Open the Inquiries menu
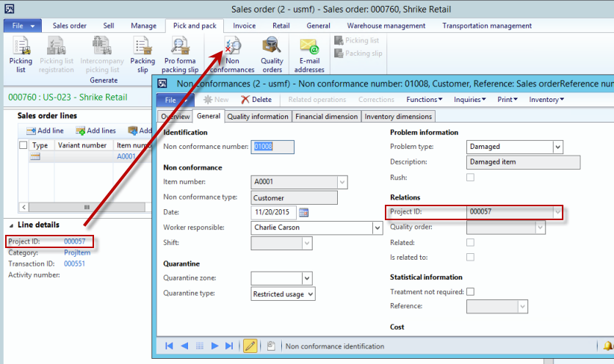 point(470,99)
